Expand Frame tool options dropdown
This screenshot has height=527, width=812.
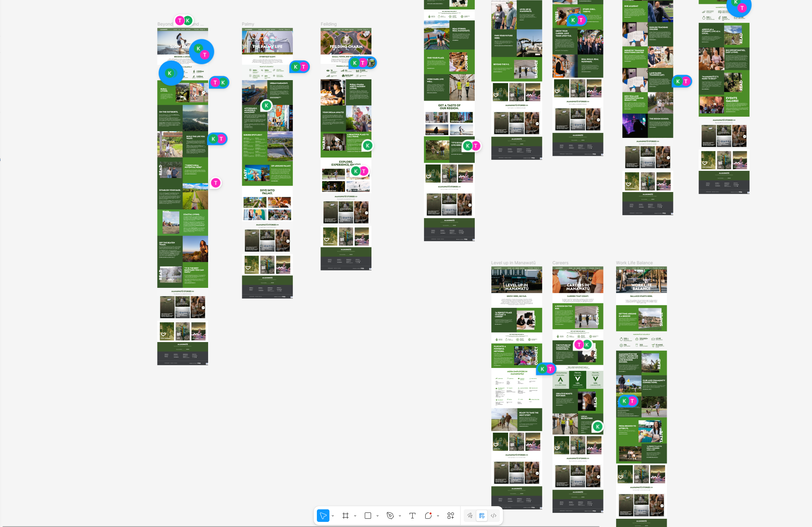[355, 516]
